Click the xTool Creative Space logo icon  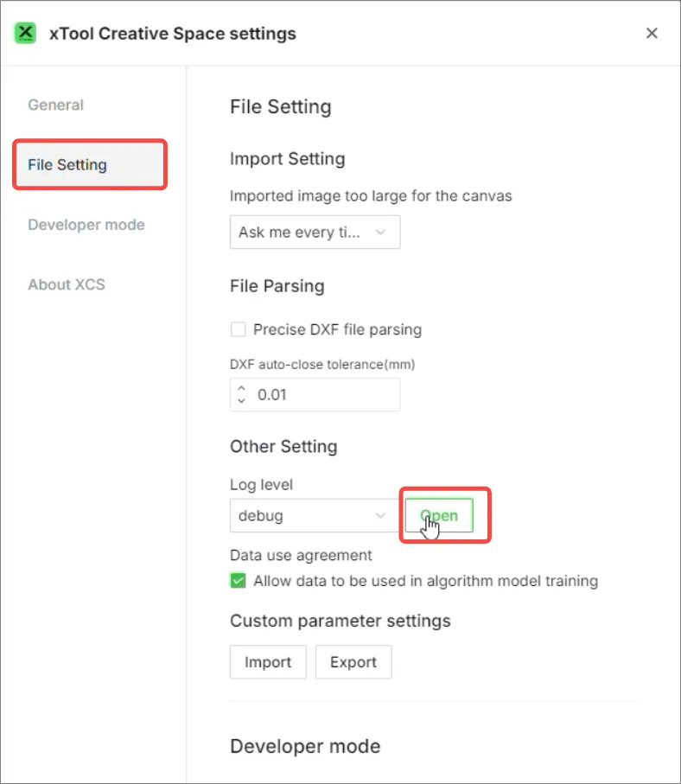pos(25,33)
